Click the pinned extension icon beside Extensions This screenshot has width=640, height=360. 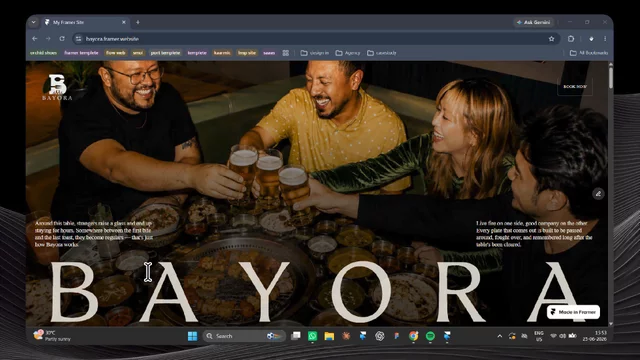(x=591, y=39)
